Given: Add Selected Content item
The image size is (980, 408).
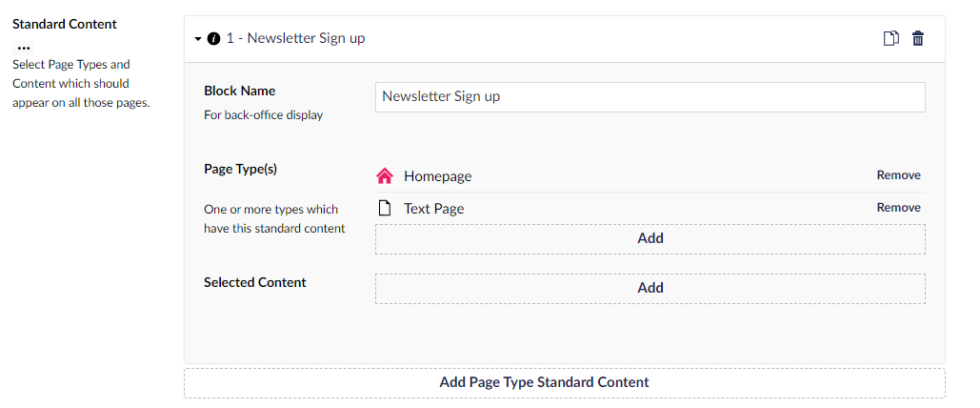Looking at the screenshot, I should point(650,288).
